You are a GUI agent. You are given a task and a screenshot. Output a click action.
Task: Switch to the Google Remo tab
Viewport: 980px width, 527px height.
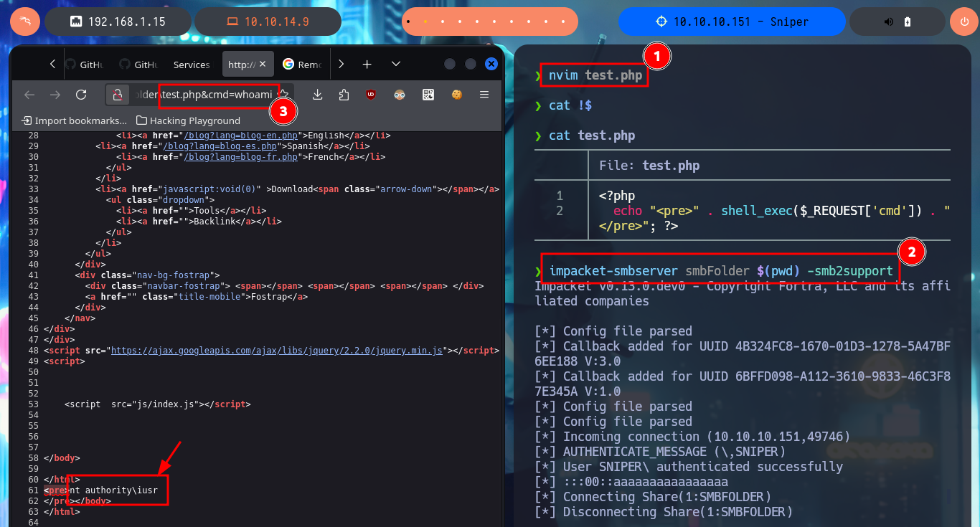[x=302, y=65]
